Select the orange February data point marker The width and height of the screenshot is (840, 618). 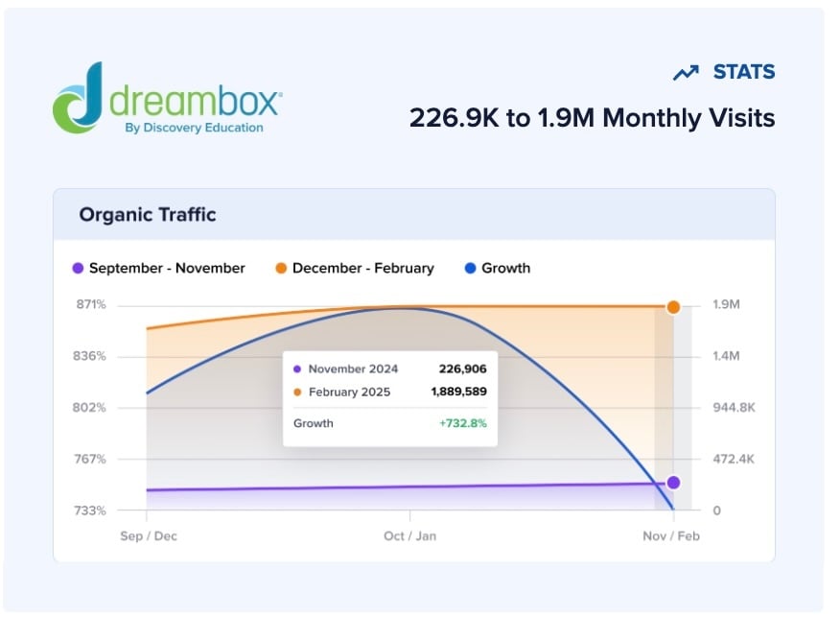[674, 307]
